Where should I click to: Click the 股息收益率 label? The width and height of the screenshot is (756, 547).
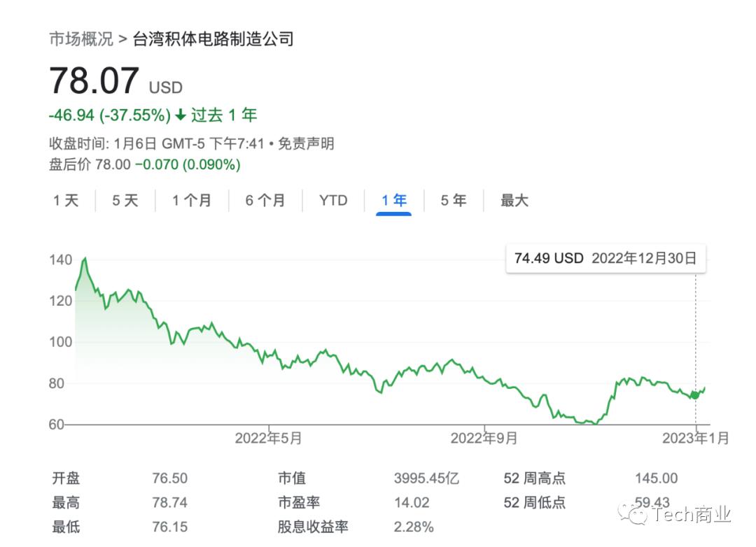click(313, 527)
